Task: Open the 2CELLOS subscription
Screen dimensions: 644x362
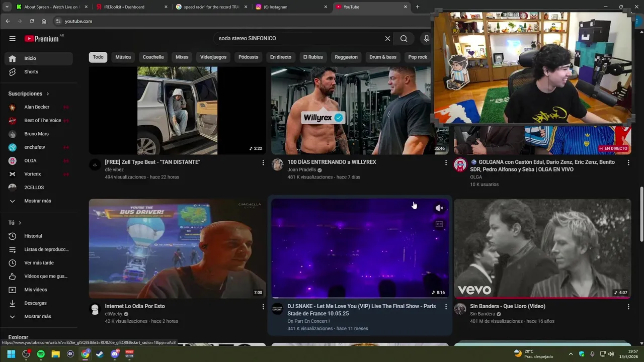Action: 38,188
